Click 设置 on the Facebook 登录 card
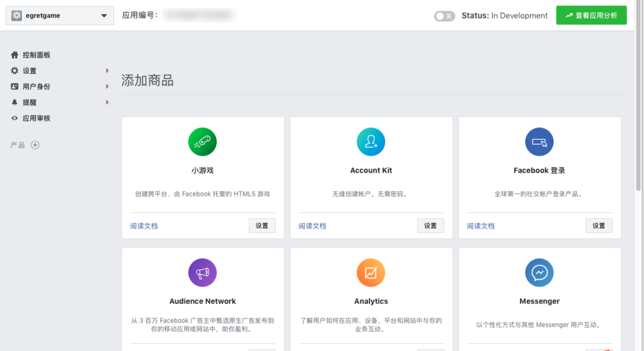 (x=599, y=225)
